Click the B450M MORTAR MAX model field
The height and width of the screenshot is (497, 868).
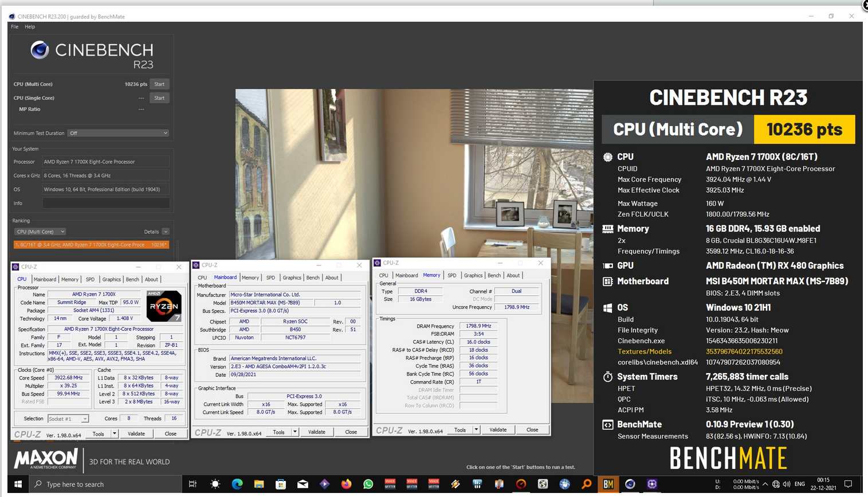pyautogui.click(x=272, y=303)
